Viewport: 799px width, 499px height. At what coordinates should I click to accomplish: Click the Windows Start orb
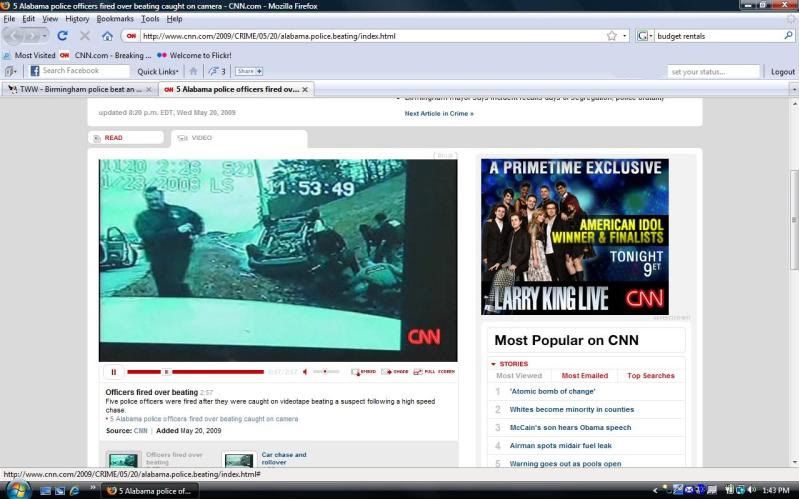click(x=17, y=490)
